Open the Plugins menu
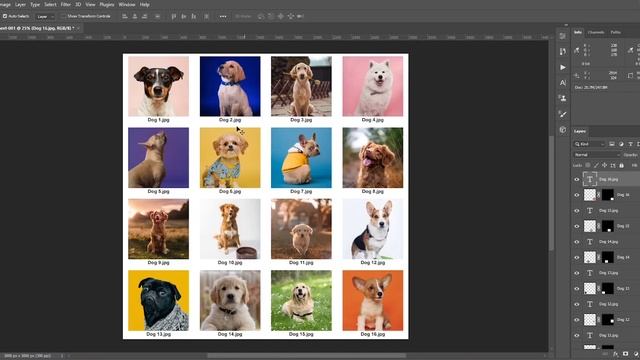 (107, 4)
